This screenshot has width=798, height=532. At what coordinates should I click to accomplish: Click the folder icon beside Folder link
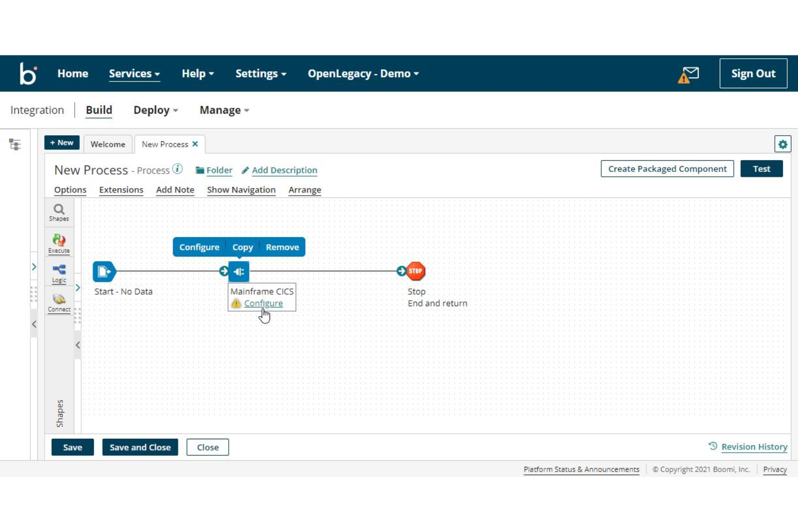coord(200,170)
